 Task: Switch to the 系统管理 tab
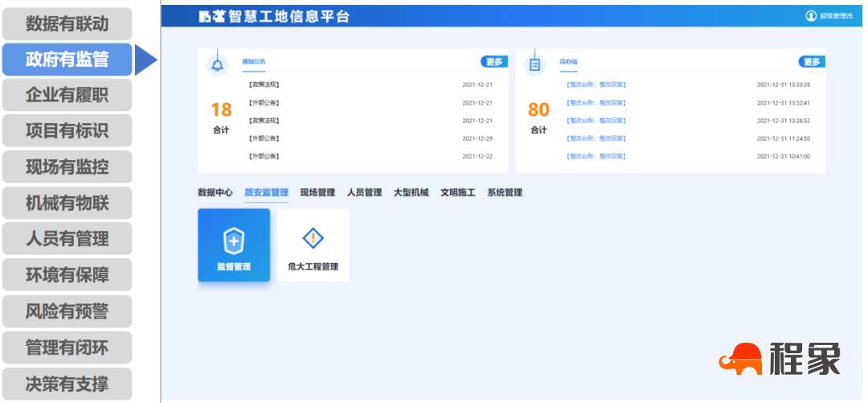[505, 193]
